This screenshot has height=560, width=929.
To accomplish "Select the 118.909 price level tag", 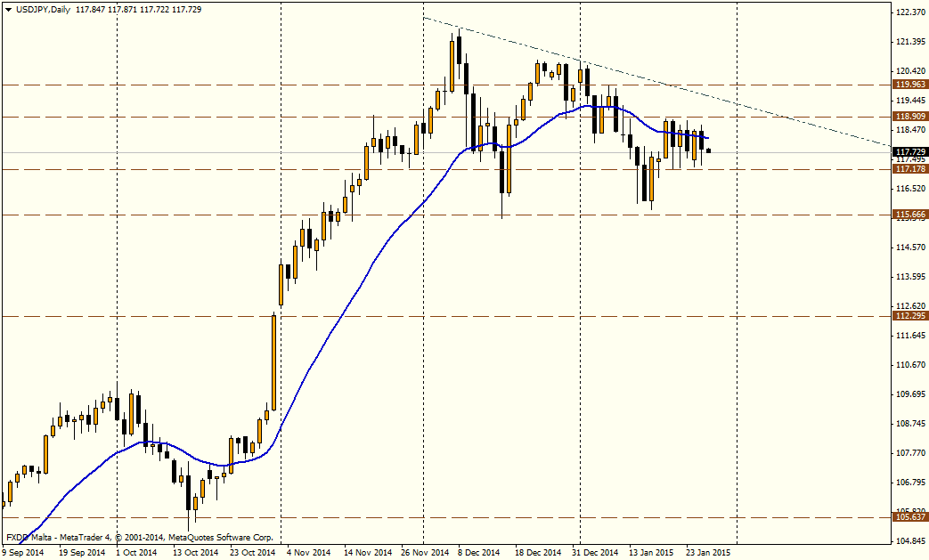I will [909, 117].
